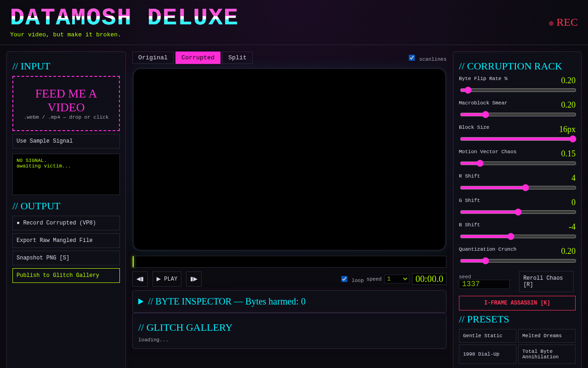The height and width of the screenshot is (368, 588).
Task: Adjust the R Shift slider
Action: point(518,188)
